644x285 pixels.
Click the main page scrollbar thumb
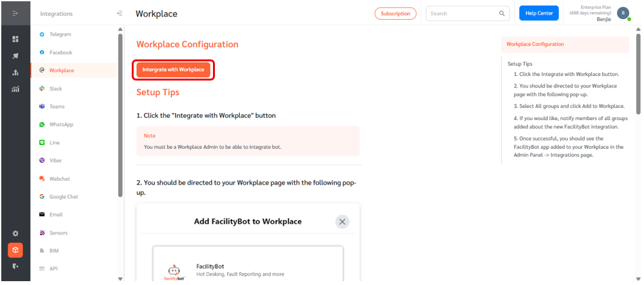(638, 73)
